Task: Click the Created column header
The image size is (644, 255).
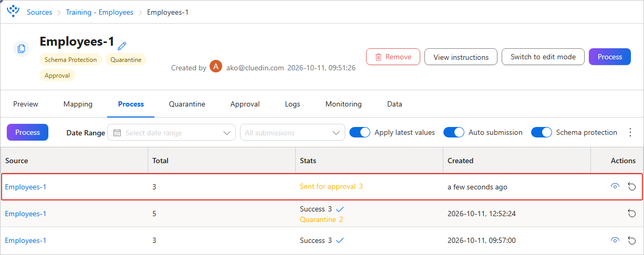Action: point(516,161)
